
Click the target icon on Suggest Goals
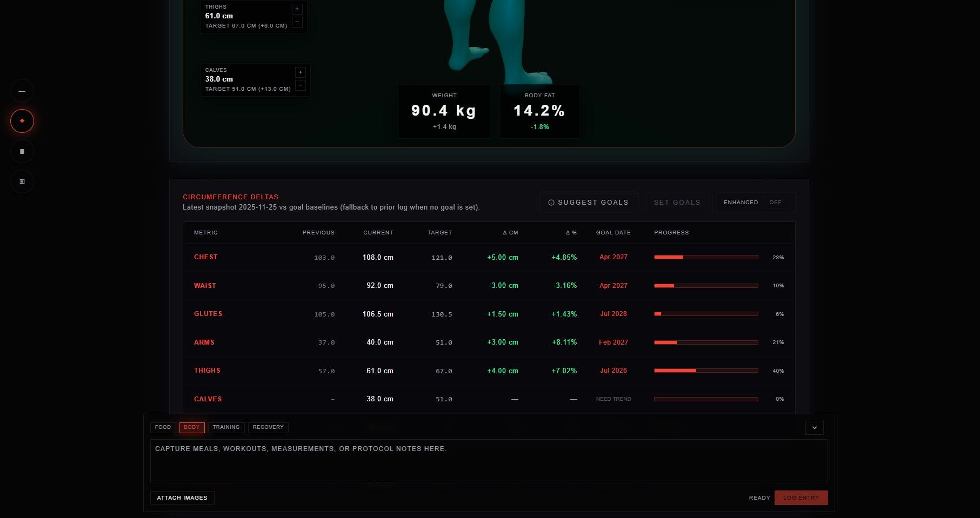(551, 202)
